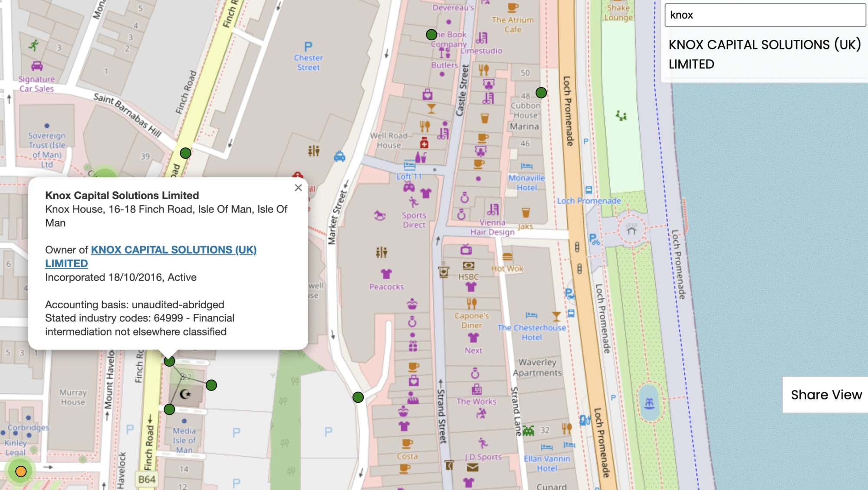The height and width of the screenshot is (490, 868).
Task: Click the Loch Promenade bus stop icon
Action: click(x=589, y=190)
